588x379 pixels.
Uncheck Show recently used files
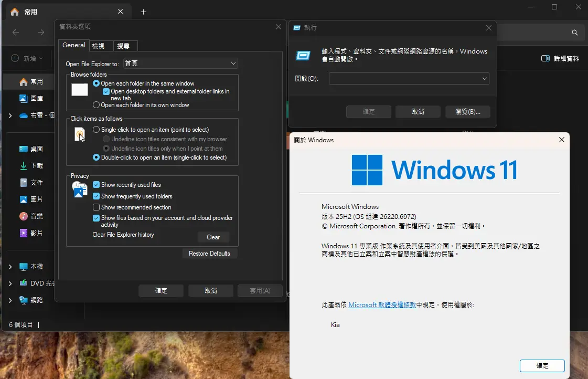pyautogui.click(x=97, y=185)
